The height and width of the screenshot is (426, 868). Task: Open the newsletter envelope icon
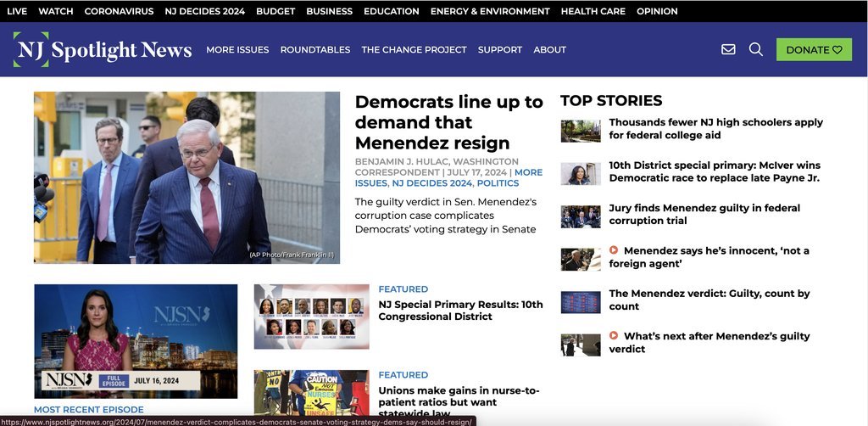point(728,49)
